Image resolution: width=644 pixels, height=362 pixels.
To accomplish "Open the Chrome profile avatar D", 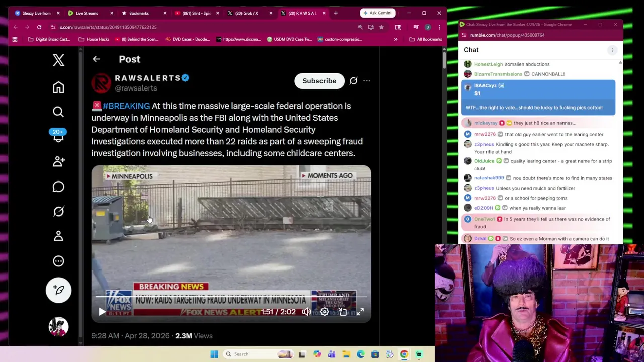I will coord(428,27).
